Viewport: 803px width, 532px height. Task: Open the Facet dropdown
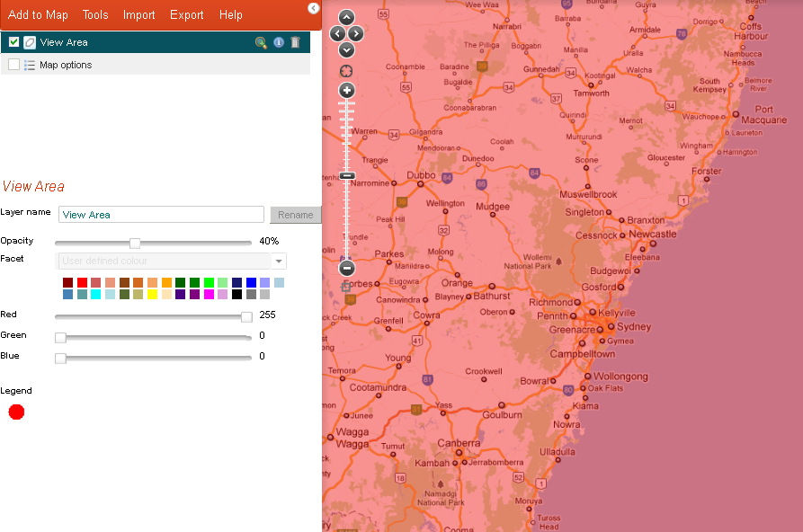[x=279, y=262]
